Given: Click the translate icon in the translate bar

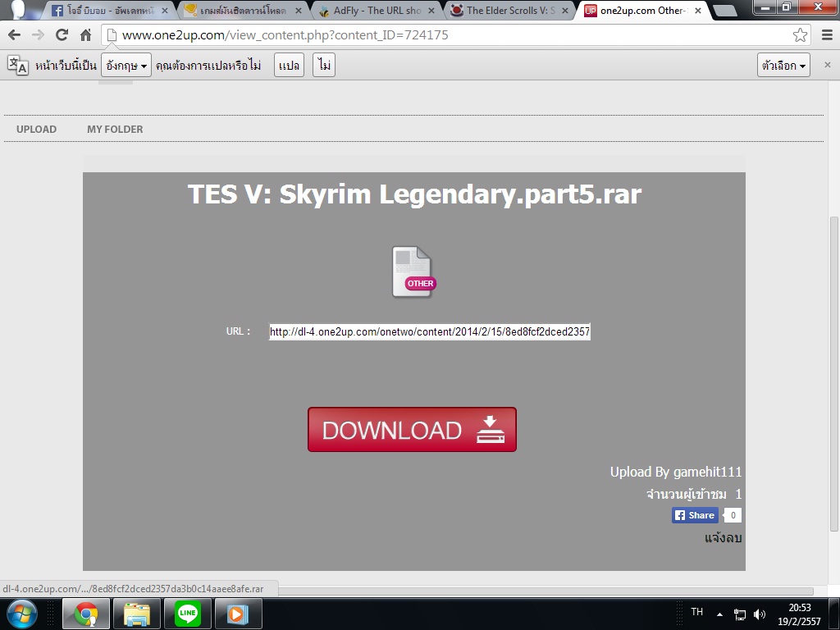Looking at the screenshot, I should click(18, 65).
